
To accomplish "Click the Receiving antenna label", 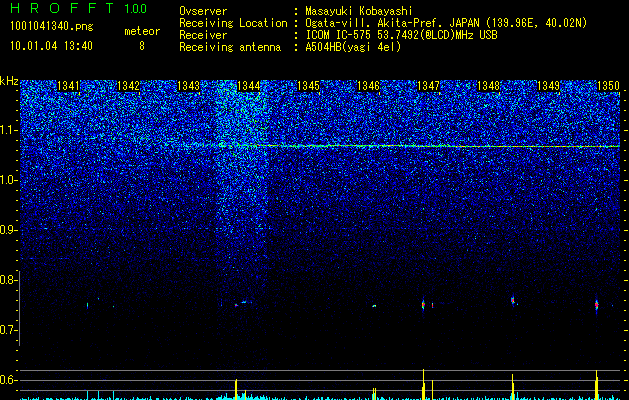I will [230, 47].
